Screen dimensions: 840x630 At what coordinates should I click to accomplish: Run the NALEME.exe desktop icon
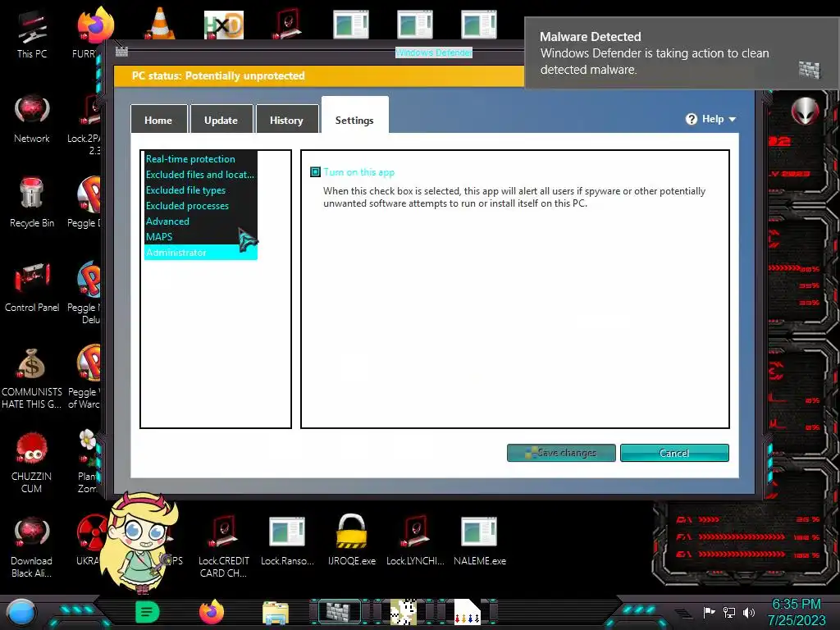(x=479, y=541)
